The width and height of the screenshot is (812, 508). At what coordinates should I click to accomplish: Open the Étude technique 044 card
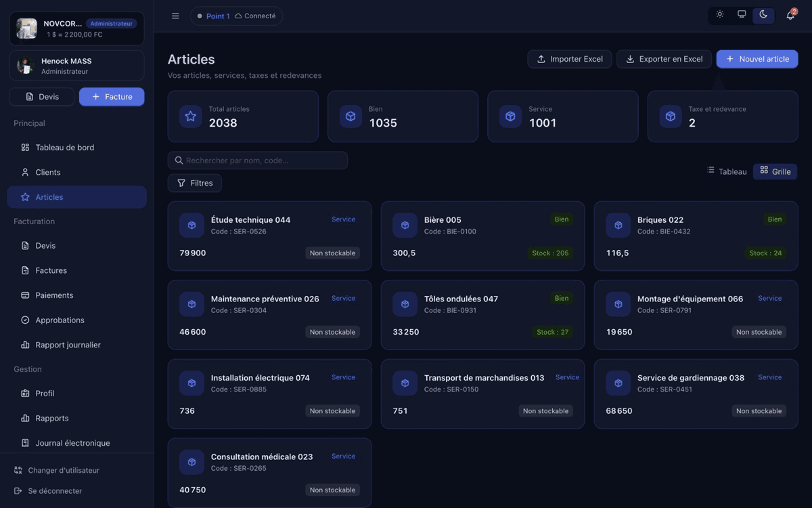click(x=269, y=236)
